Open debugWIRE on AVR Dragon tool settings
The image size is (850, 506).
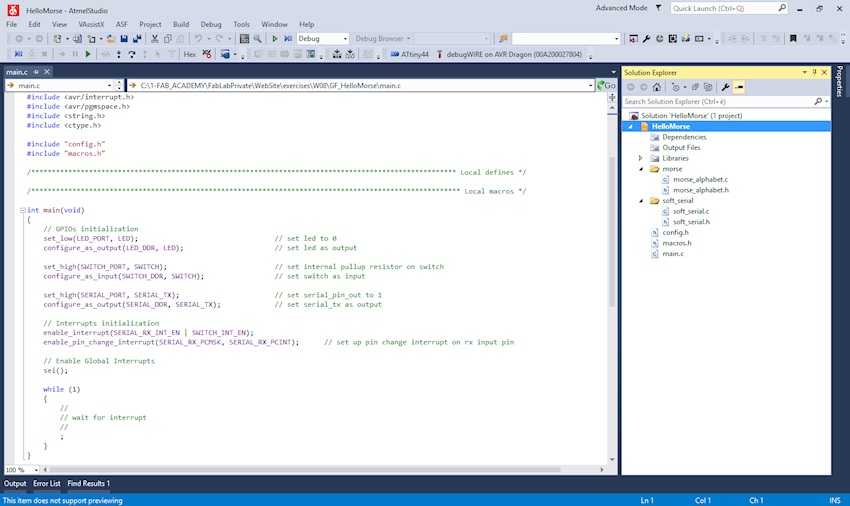tap(508, 54)
